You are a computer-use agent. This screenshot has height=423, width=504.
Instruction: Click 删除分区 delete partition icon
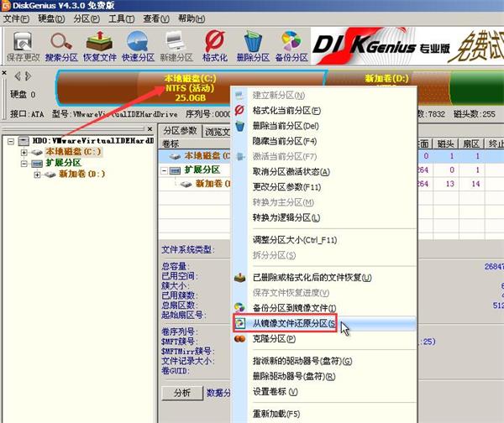pos(253,46)
